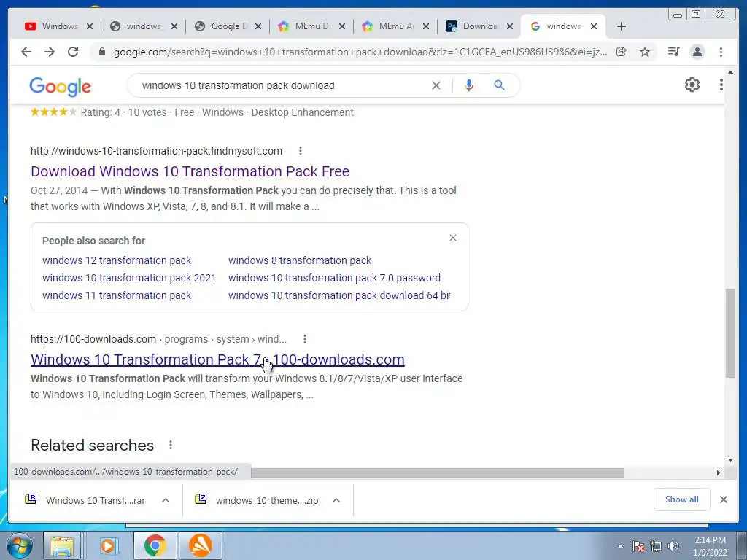Click the scrollbar down arrow

[x=730, y=460]
